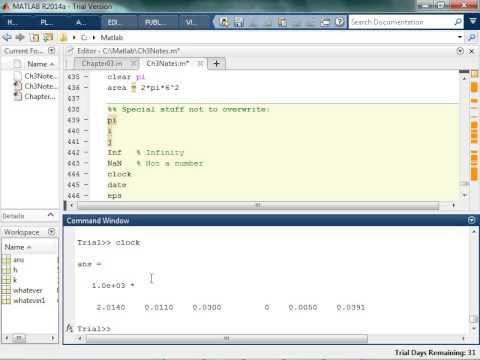Switch to the Chapter02.m editor tab
Screen dimensions: 480x360
(x=102, y=63)
